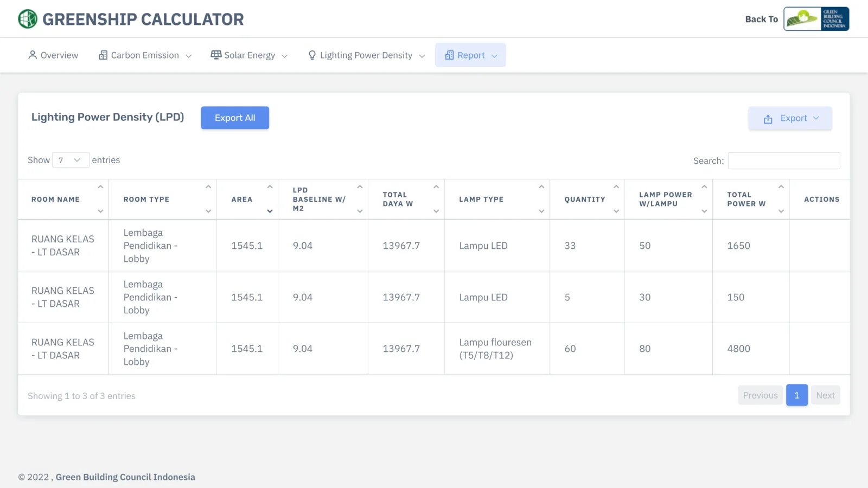Select the total power value 1650
The image size is (868, 488).
click(x=739, y=246)
